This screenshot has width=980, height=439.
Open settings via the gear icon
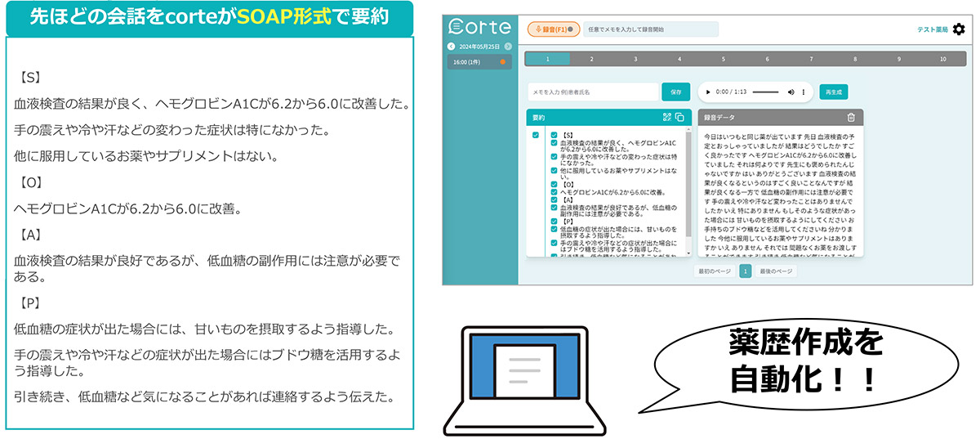click(958, 29)
